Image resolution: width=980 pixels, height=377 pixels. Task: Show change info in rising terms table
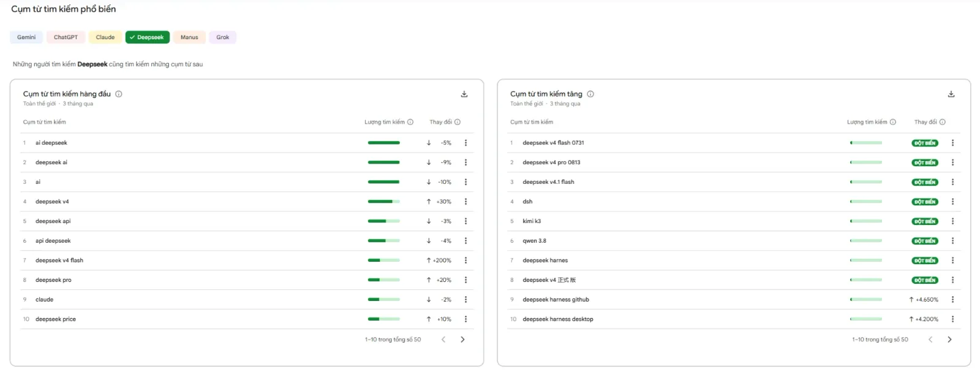(x=943, y=122)
